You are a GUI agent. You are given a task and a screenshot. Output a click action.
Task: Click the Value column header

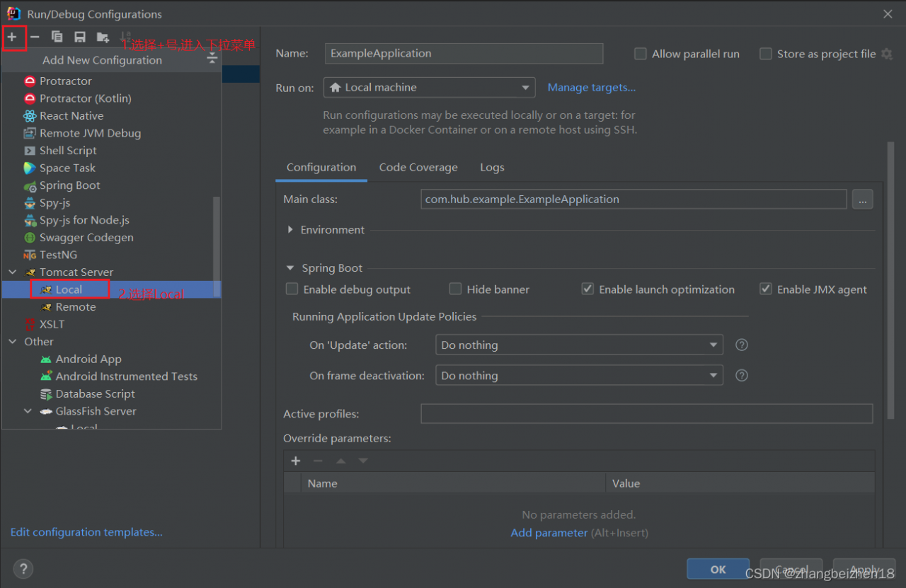click(740, 483)
